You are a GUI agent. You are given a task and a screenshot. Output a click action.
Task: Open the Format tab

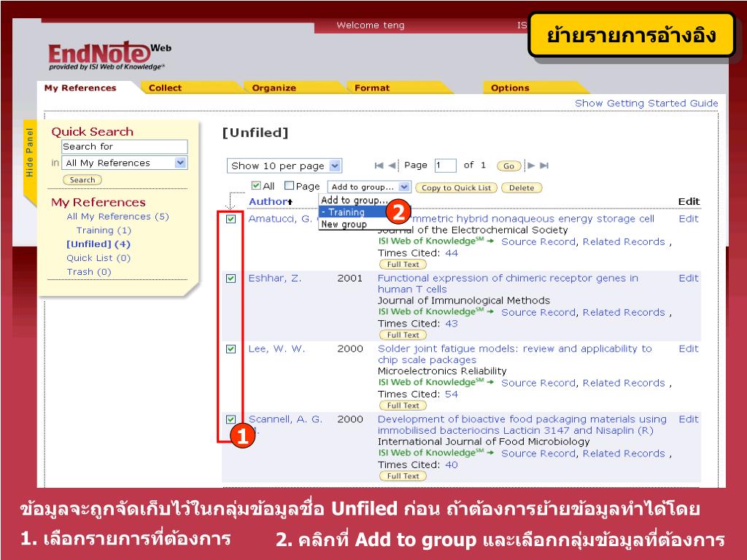coord(372,87)
